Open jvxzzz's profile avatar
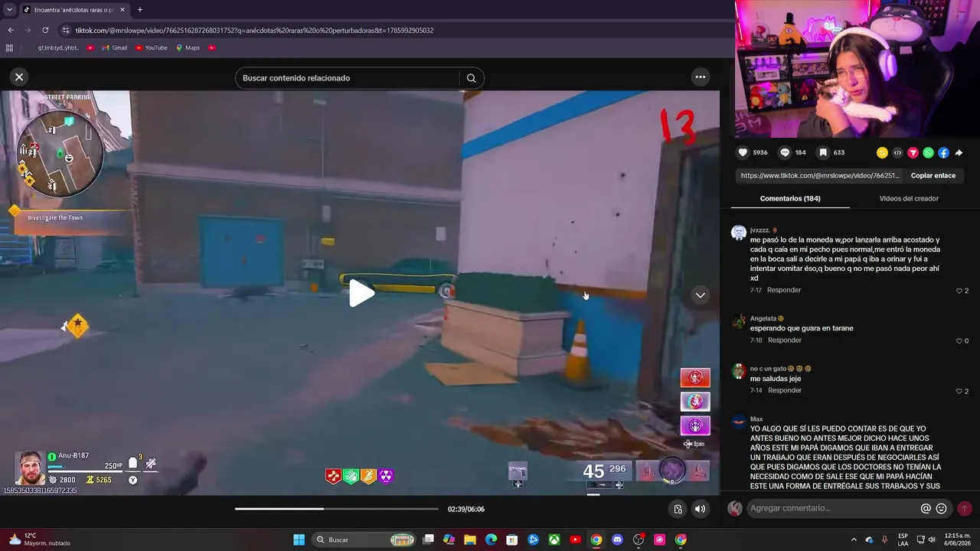The width and height of the screenshot is (980, 551). click(x=739, y=233)
